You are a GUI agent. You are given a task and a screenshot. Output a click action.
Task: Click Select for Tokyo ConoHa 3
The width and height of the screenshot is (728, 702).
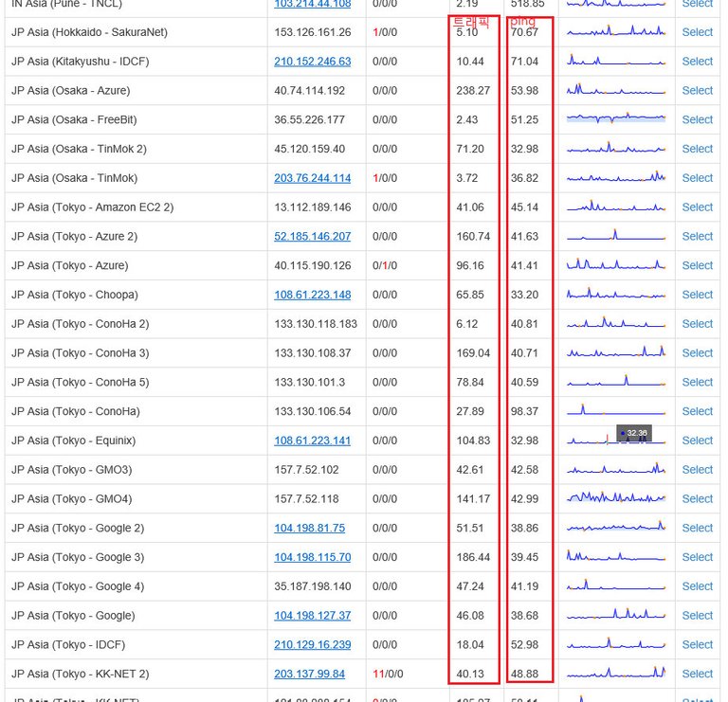click(697, 353)
